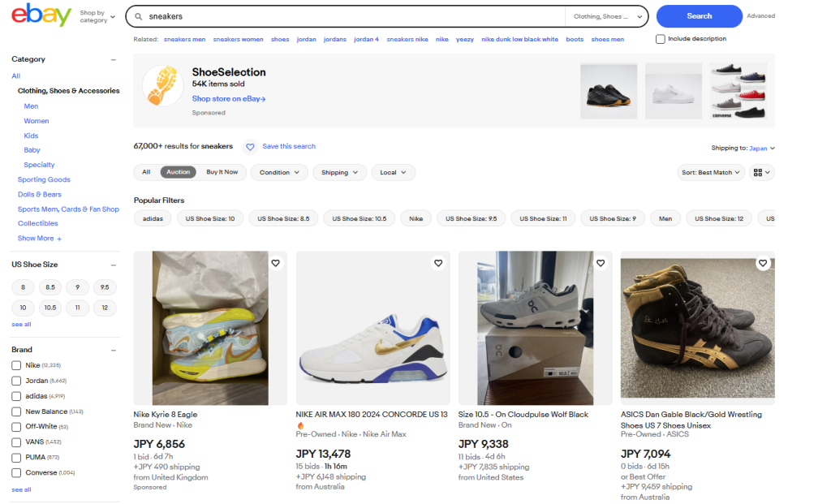
Task: Select shoe size 12 chip in sidebar
Action: tap(105, 308)
